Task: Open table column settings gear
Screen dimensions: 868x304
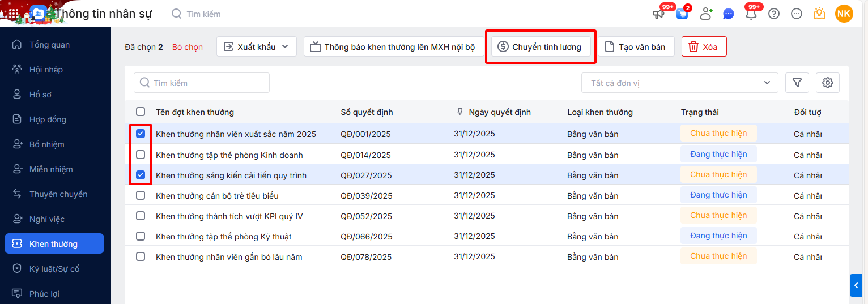Action: [x=828, y=83]
